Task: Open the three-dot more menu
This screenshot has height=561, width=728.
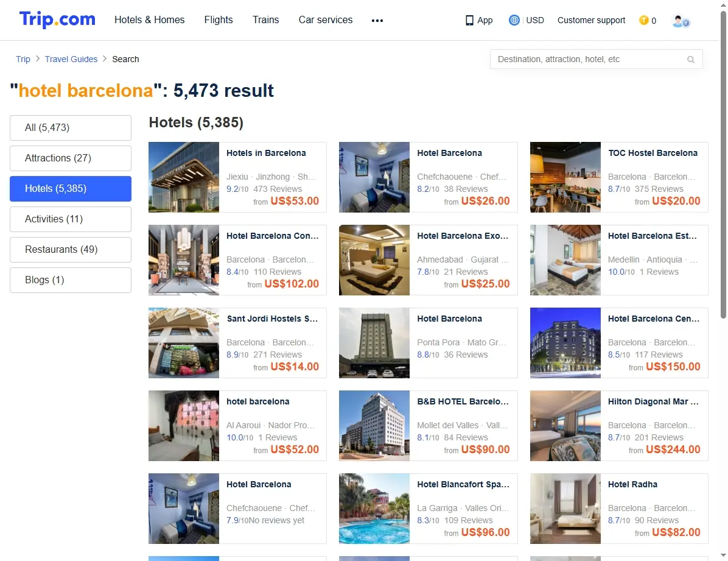Action: pos(377,21)
